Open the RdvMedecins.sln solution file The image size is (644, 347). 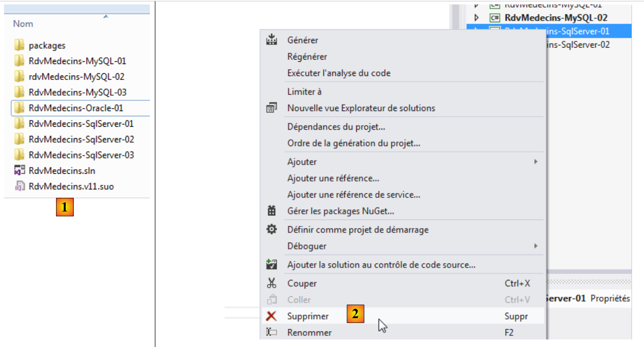pos(62,171)
